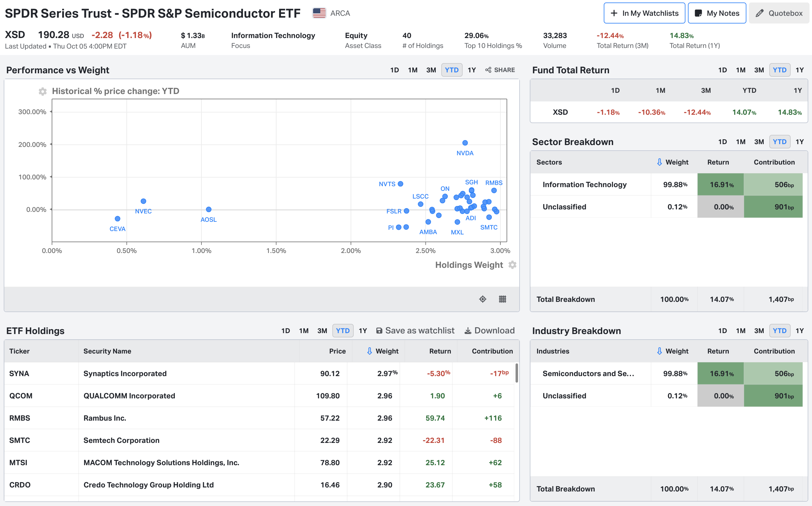Image resolution: width=812 pixels, height=506 pixels.
Task: Open the Holdings Weight axis settings gear
Action: [x=512, y=265]
